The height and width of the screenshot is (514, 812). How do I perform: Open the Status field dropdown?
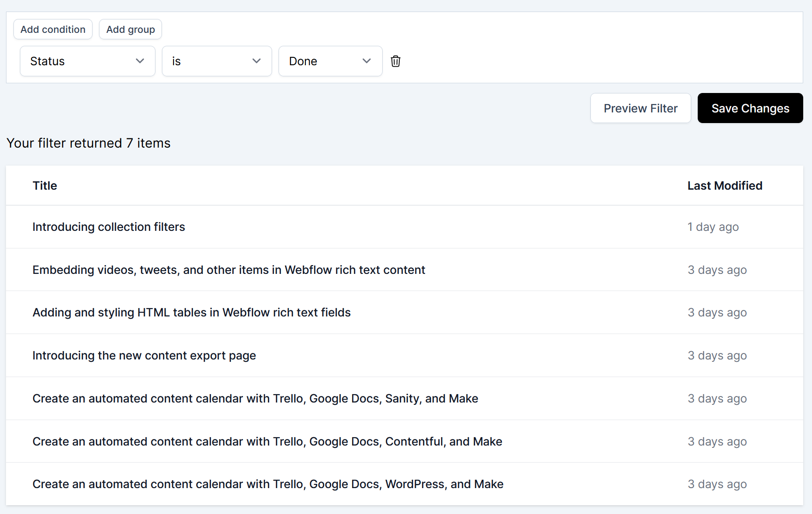87,61
